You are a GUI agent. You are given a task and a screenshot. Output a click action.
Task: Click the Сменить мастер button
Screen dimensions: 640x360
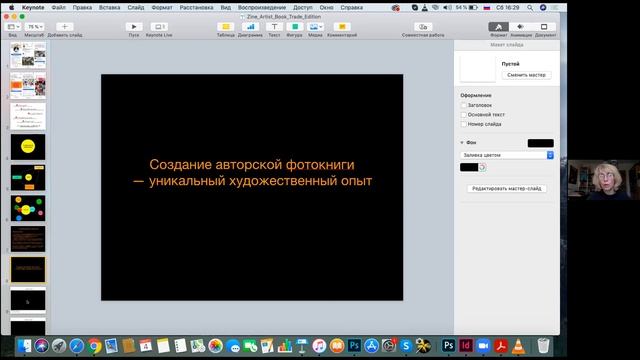[526, 75]
